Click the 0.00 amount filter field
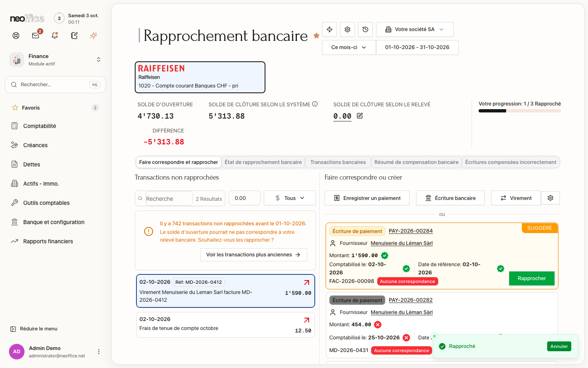 (x=245, y=198)
